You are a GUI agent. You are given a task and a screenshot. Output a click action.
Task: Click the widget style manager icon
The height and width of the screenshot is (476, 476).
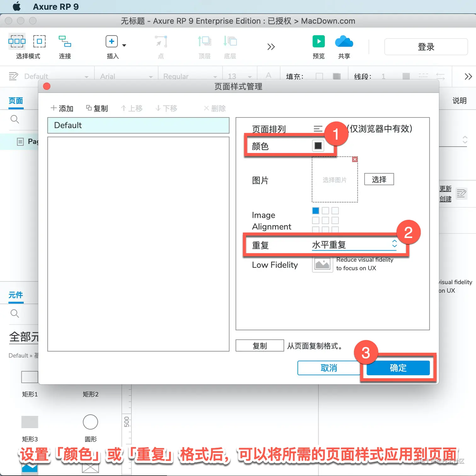(13, 76)
